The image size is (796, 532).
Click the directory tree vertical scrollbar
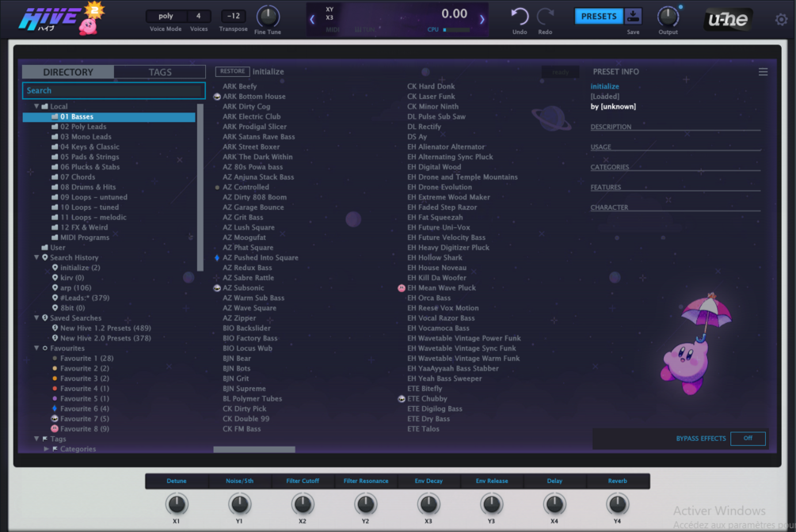200,188
